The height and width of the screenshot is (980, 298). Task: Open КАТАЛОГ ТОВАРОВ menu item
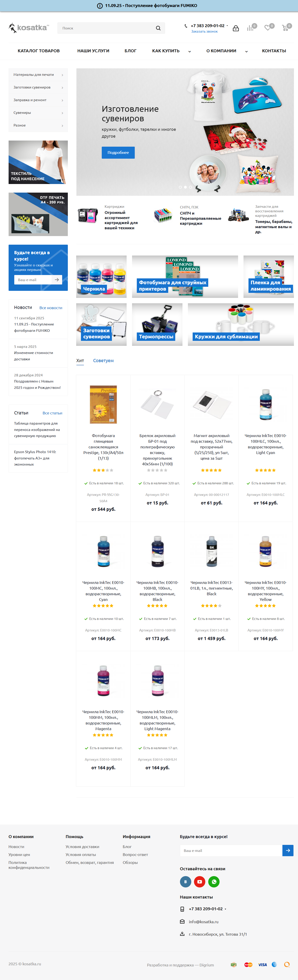(x=39, y=51)
